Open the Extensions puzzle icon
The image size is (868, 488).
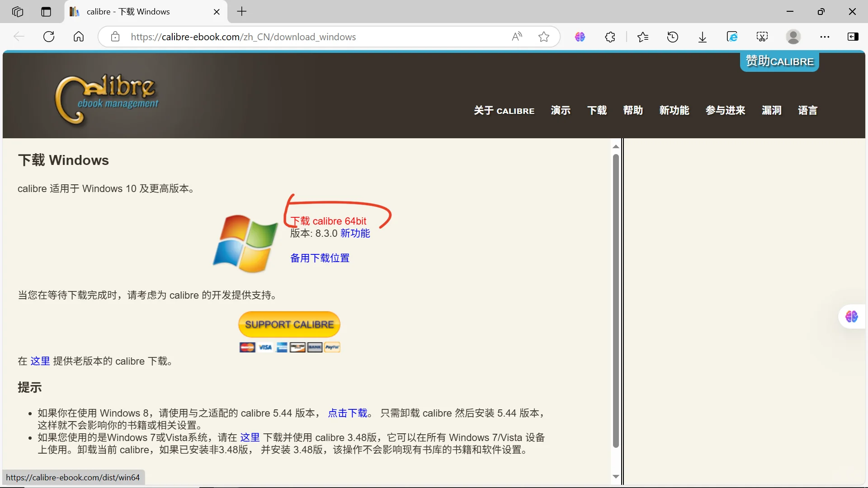pyautogui.click(x=610, y=37)
